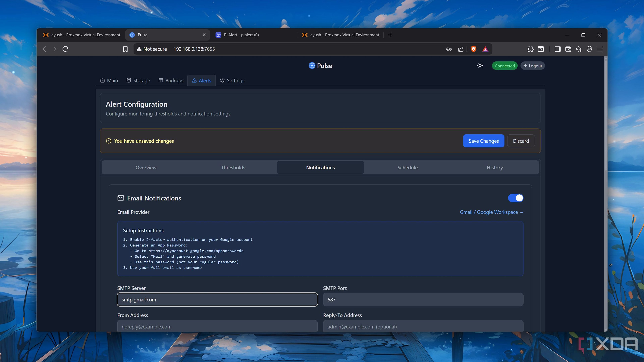
Task: Open the Backups navigation tab
Action: point(171,80)
